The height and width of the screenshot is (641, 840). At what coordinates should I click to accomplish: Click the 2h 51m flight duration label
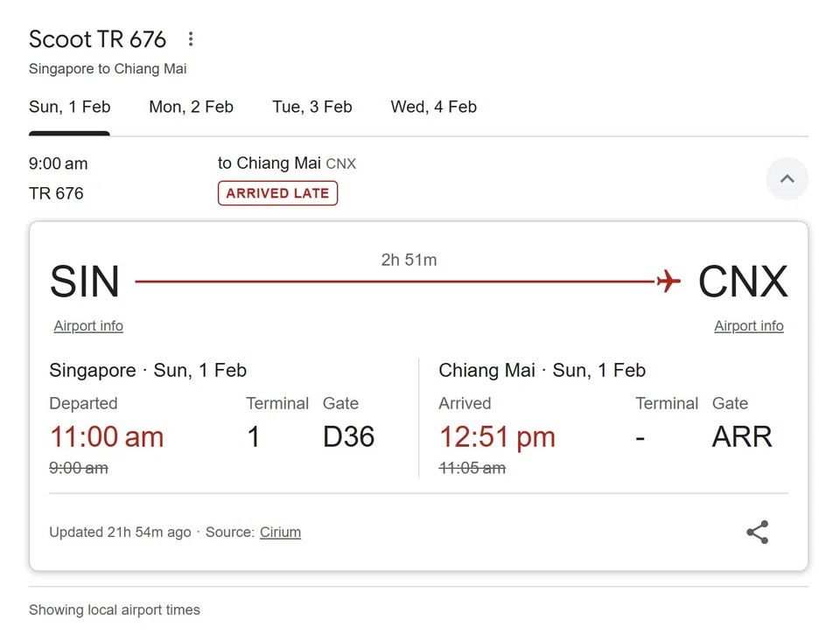click(409, 260)
